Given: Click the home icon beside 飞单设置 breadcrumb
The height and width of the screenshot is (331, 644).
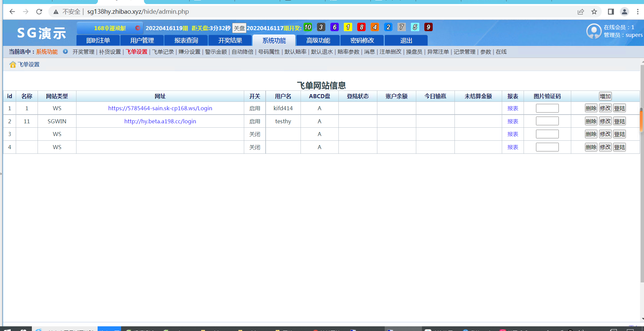Looking at the screenshot, I should tap(13, 64).
